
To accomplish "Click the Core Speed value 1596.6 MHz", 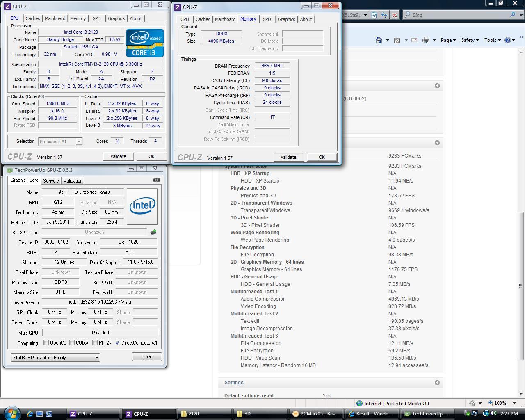I will tap(57, 103).
